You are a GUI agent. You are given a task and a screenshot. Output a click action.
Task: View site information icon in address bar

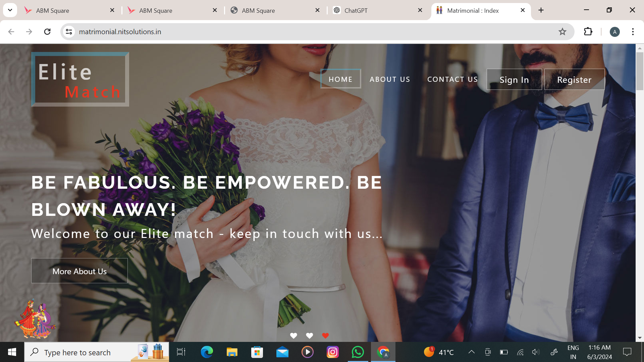(69, 32)
